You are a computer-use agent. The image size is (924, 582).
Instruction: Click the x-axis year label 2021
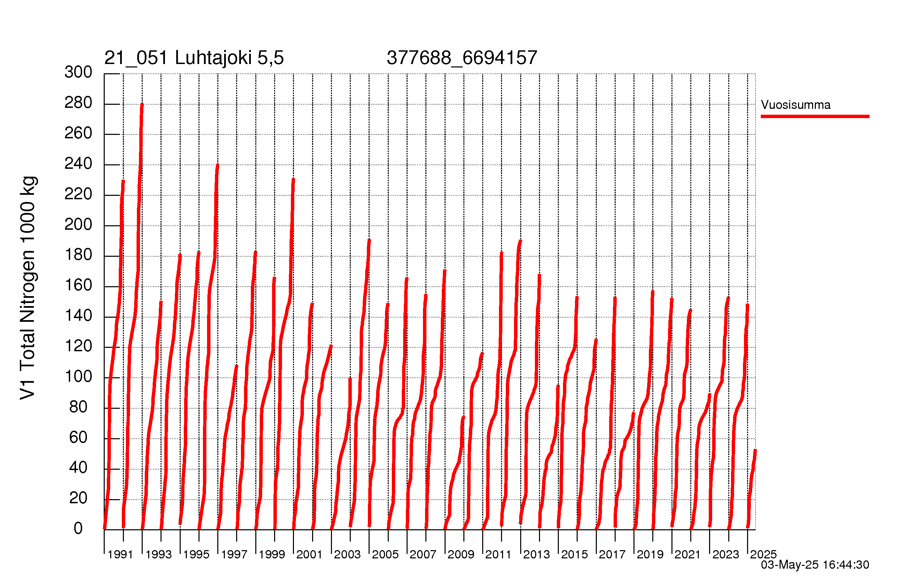[688, 554]
